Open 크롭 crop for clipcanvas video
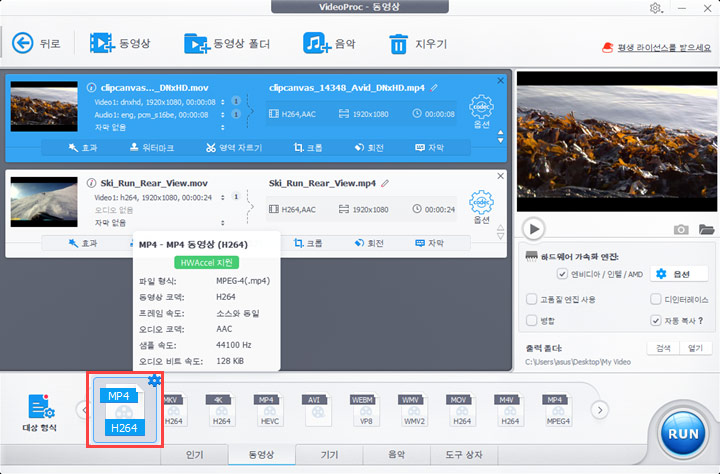The width and height of the screenshot is (720, 474). click(308, 147)
